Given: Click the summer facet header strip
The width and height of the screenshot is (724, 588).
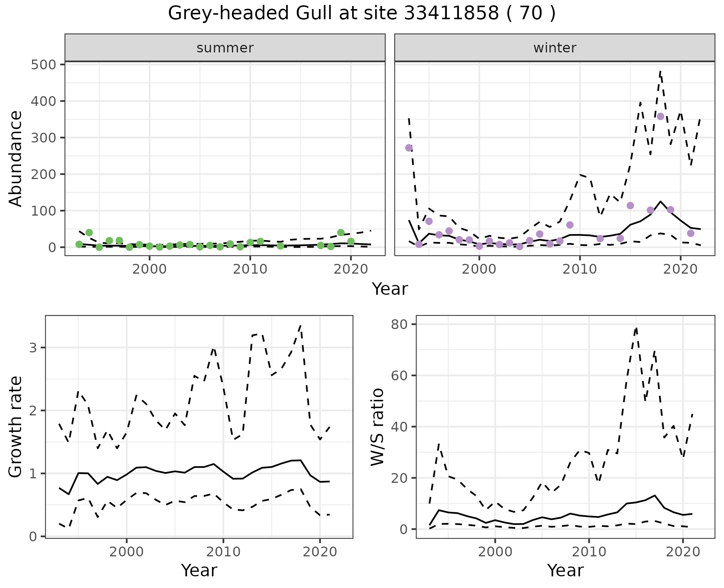Looking at the screenshot, I should click(x=225, y=48).
